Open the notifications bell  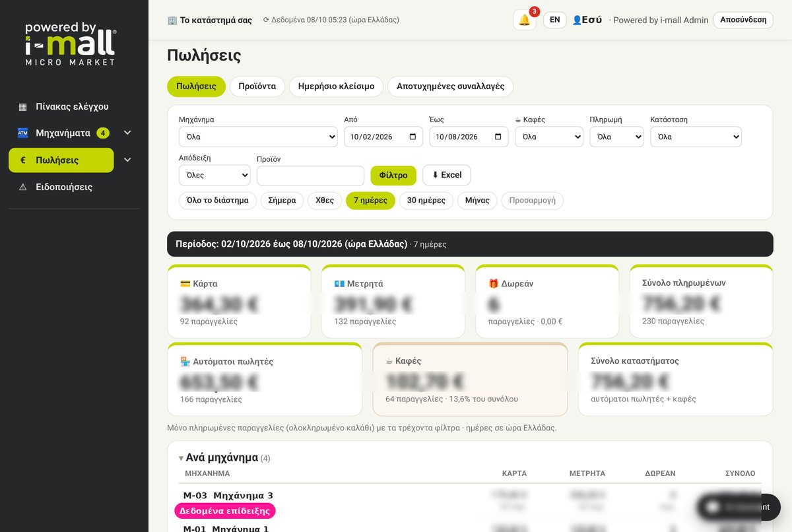(525, 20)
